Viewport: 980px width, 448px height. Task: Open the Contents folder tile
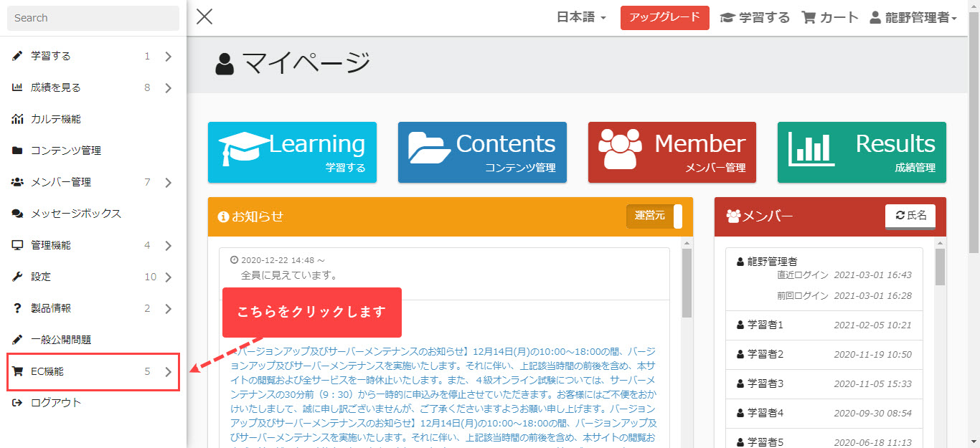pos(482,152)
